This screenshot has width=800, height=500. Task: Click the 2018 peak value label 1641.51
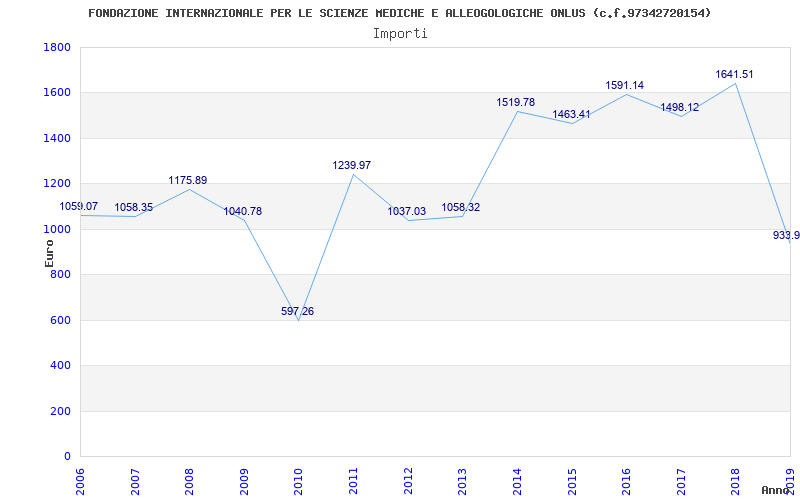click(x=734, y=74)
